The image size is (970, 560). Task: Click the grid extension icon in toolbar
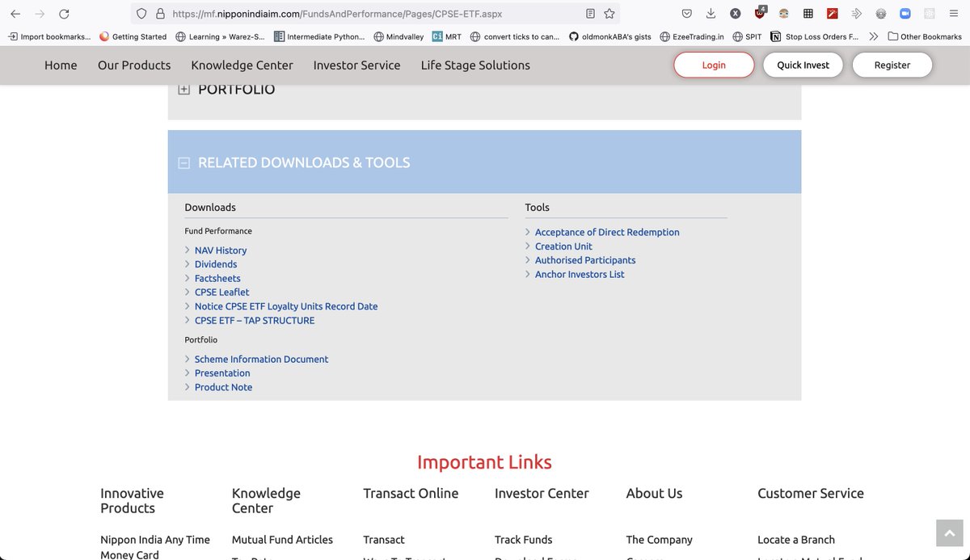(808, 14)
